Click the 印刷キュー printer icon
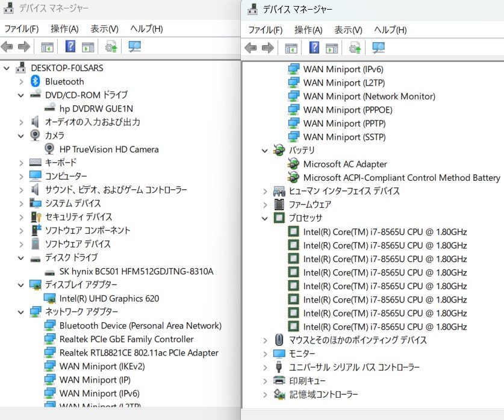 point(279,380)
